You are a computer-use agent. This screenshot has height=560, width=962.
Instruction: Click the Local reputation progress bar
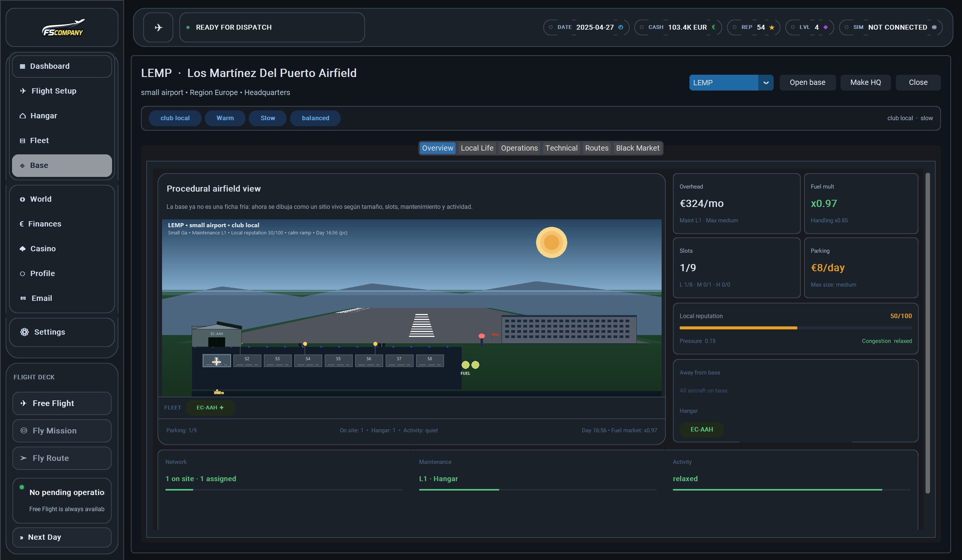pyautogui.click(x=795, y=328)
